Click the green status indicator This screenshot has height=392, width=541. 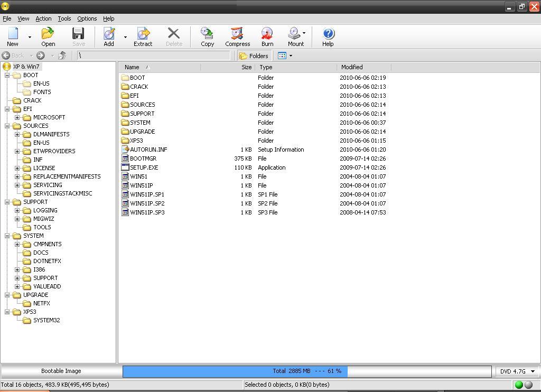(519, 385)
